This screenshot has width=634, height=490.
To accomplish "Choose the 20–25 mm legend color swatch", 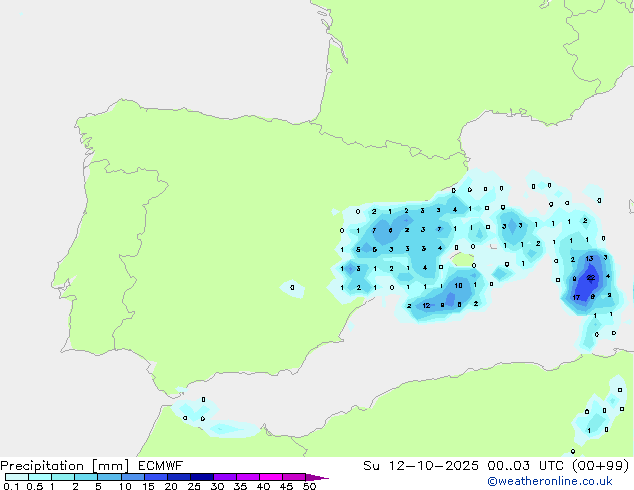I will [179, 477].
